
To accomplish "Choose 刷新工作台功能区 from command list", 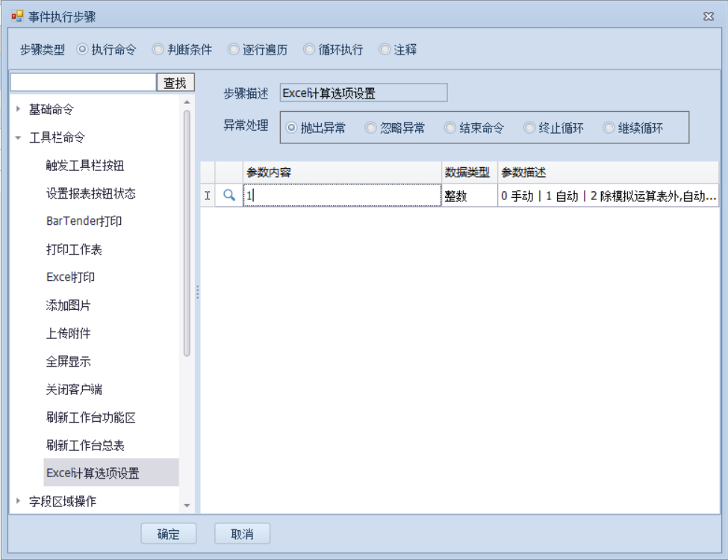I will (x=90, y=417).
